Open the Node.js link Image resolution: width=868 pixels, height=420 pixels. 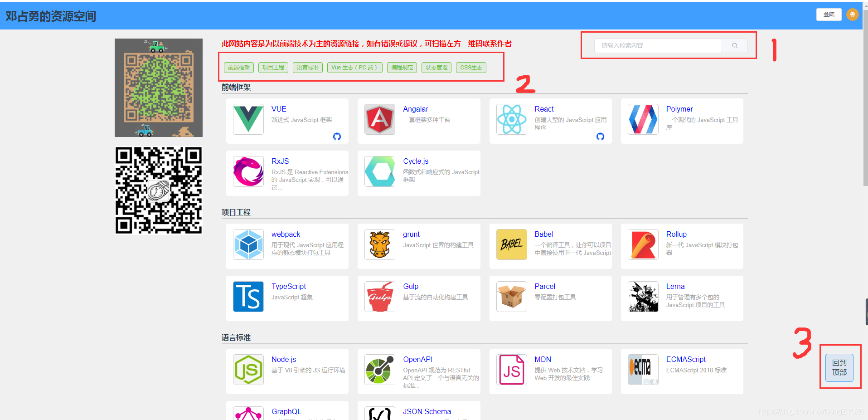coord(284,359)
